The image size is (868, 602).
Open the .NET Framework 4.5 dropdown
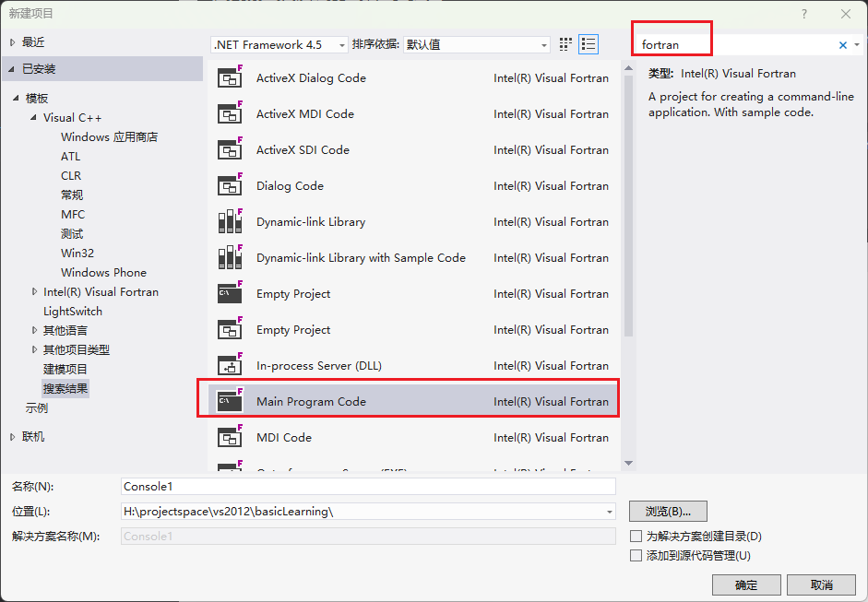tap(279, 45)
